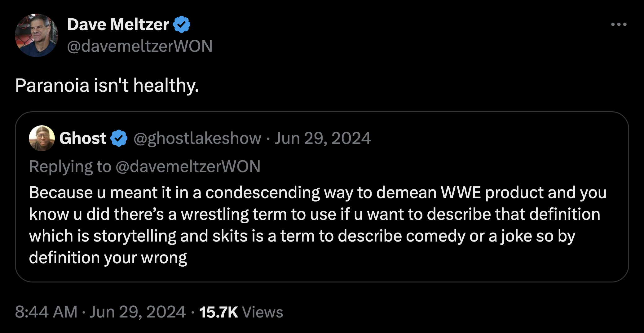This screenshot has width=644, height=333.
Task: Open the @ghostlakeshow handle link
Action: click(197, 138)
